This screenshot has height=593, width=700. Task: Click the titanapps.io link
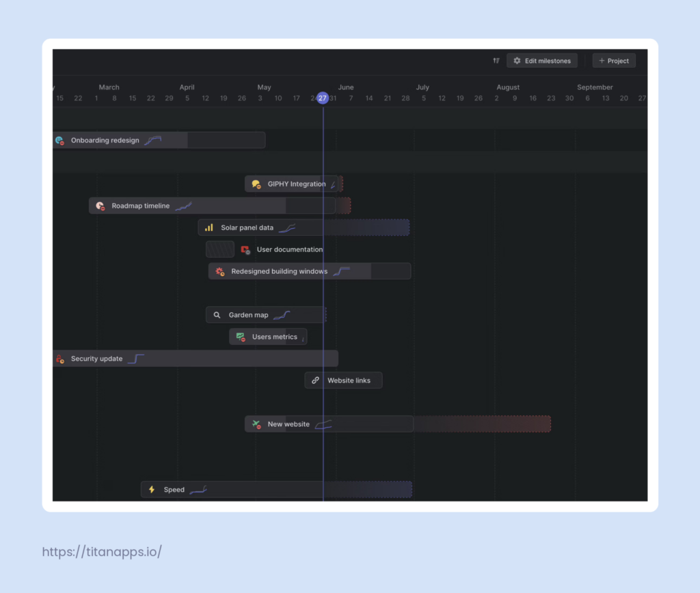click(x=102, y=552)
